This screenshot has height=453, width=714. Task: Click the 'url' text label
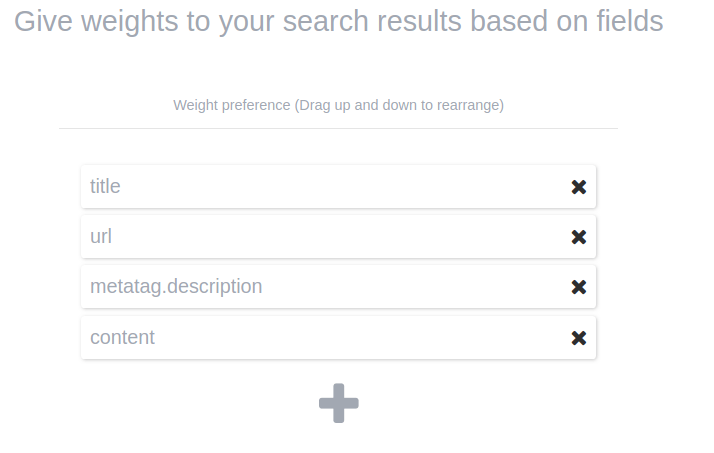coord(101,237)
